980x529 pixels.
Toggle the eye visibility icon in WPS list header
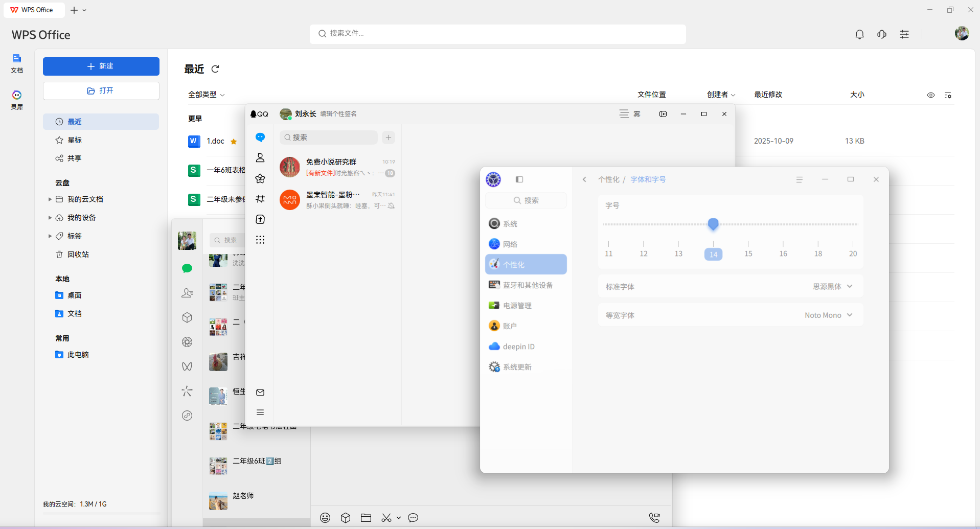[x=931, y=95]
